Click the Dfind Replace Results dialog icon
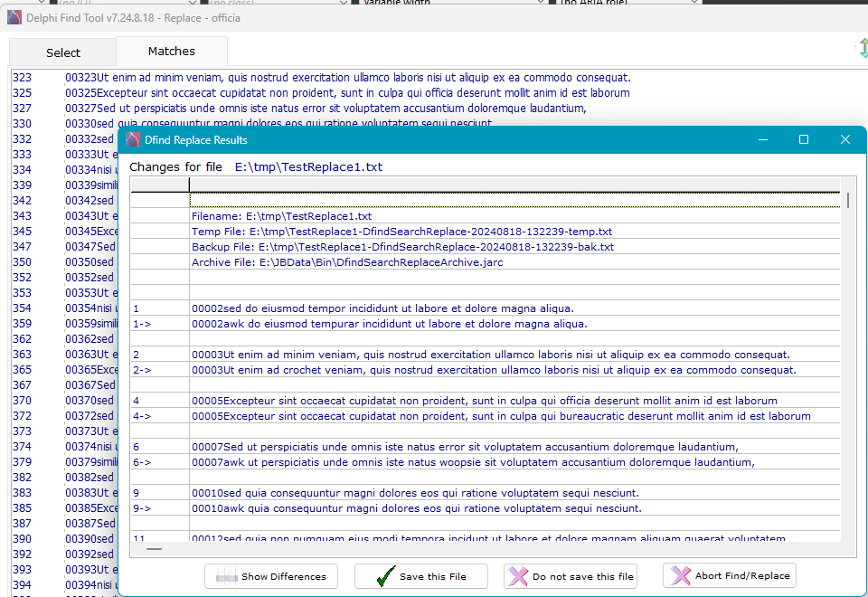This screenshot has width=868, height=597. [133, 139]
